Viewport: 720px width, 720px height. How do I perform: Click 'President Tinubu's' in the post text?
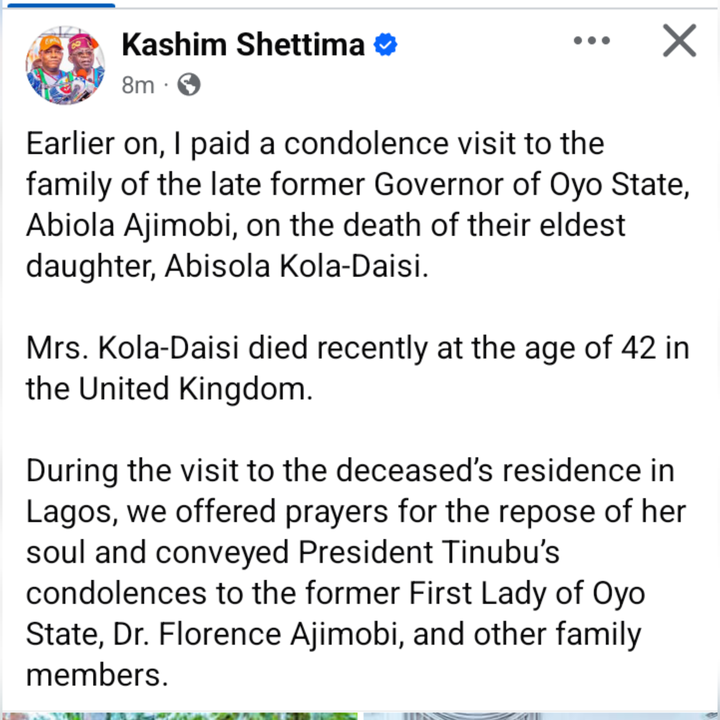(x=429, y=552)
